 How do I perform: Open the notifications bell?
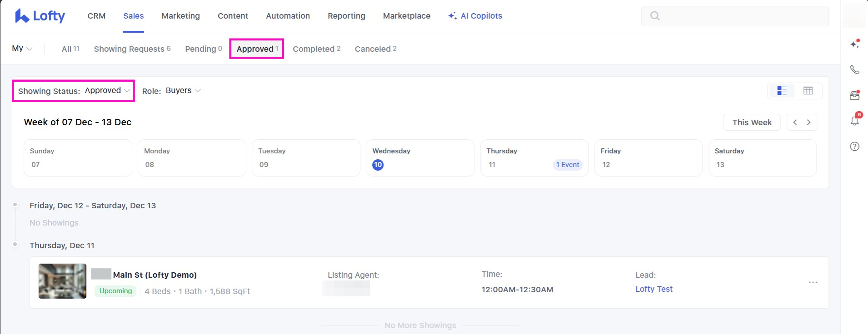854,121
